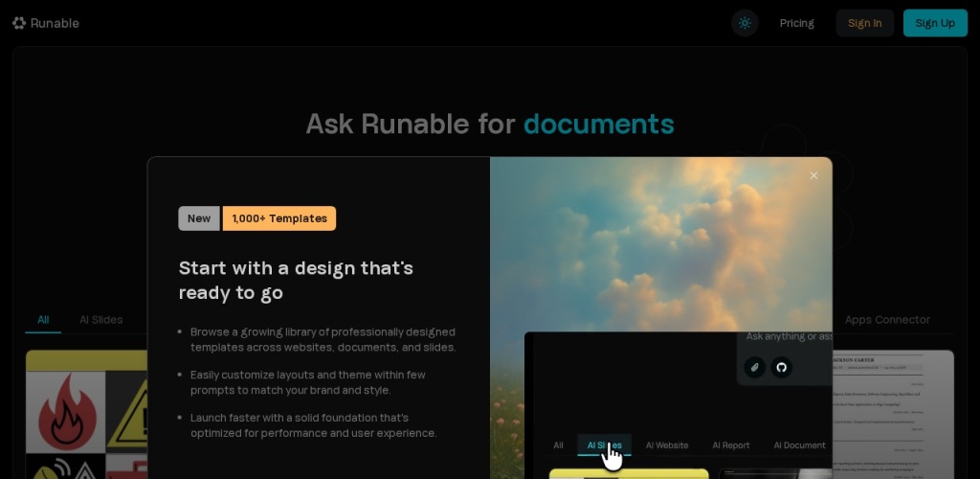This screenshot has height=479, width=980.
Task: Close the templates popup with the X
Action: pos(813,175)
